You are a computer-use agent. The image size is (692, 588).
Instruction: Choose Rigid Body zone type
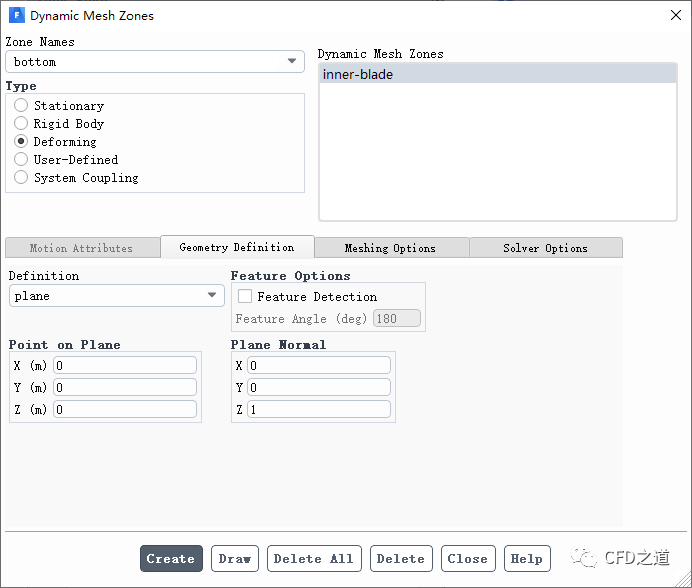(21, 124)
